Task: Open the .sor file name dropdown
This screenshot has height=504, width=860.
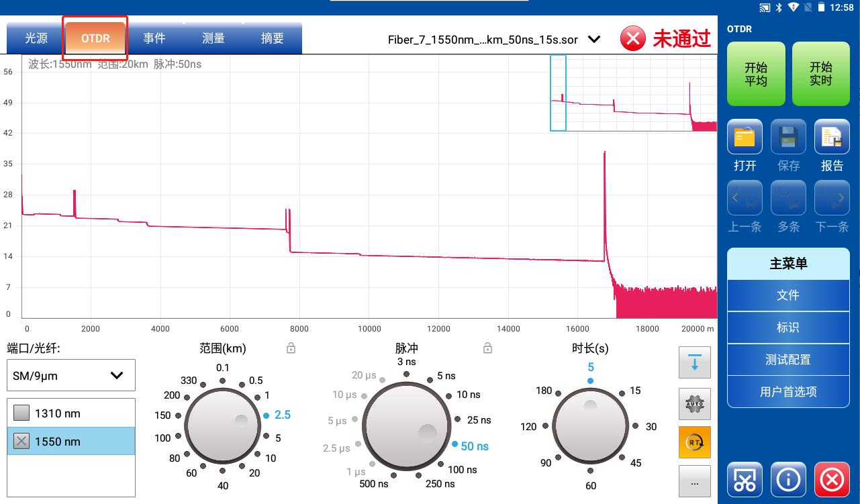Action: pyautogui.click(x=593, y=40)
